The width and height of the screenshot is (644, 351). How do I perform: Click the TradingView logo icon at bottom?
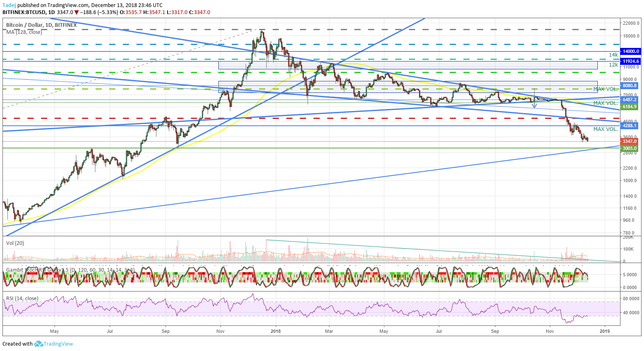coord(38,344)
